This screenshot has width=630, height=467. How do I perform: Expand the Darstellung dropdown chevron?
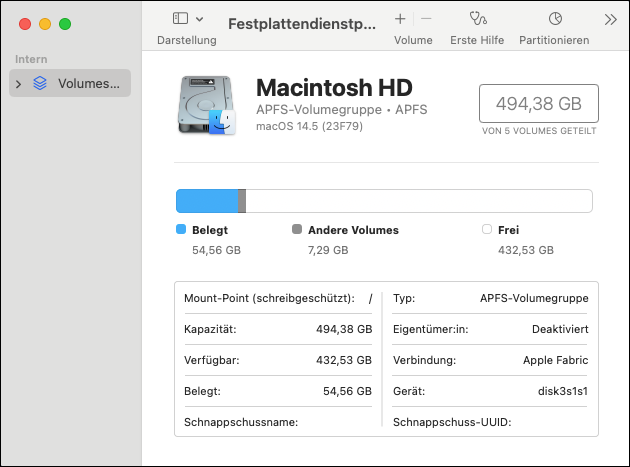tap(199, 19)
